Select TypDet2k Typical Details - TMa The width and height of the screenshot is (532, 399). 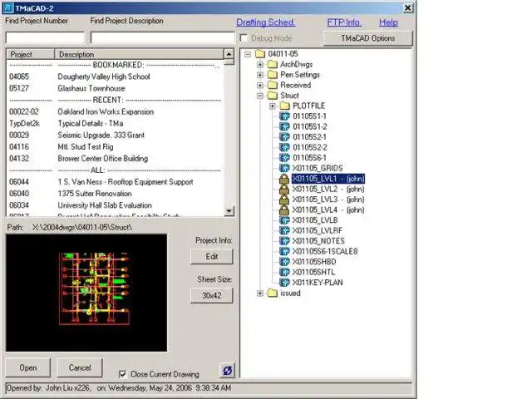115,124
